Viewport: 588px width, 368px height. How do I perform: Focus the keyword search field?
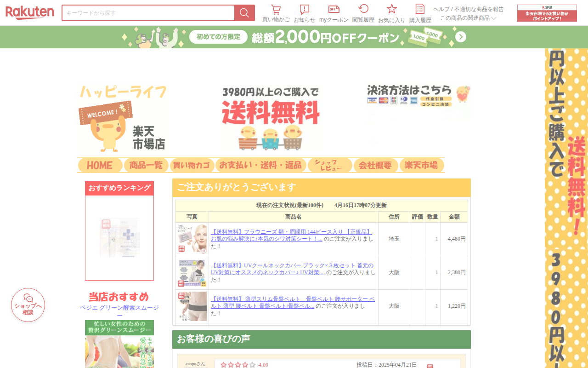(x=148, y=13)
